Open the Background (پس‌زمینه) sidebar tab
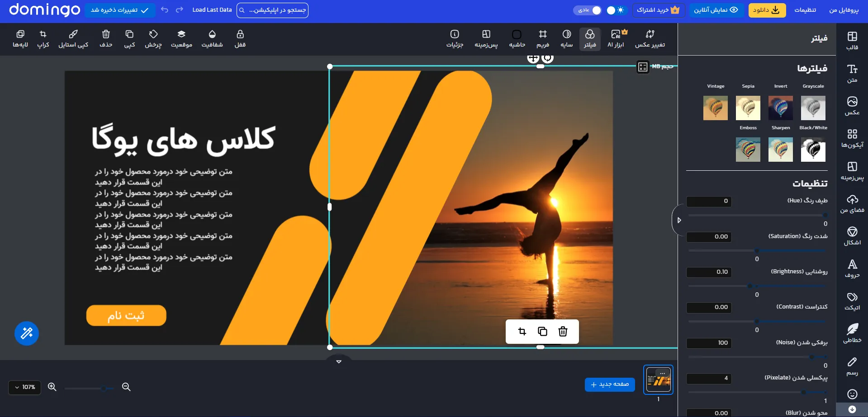The width and height of the screenshot is (868, 417). (x=852, y=171)
